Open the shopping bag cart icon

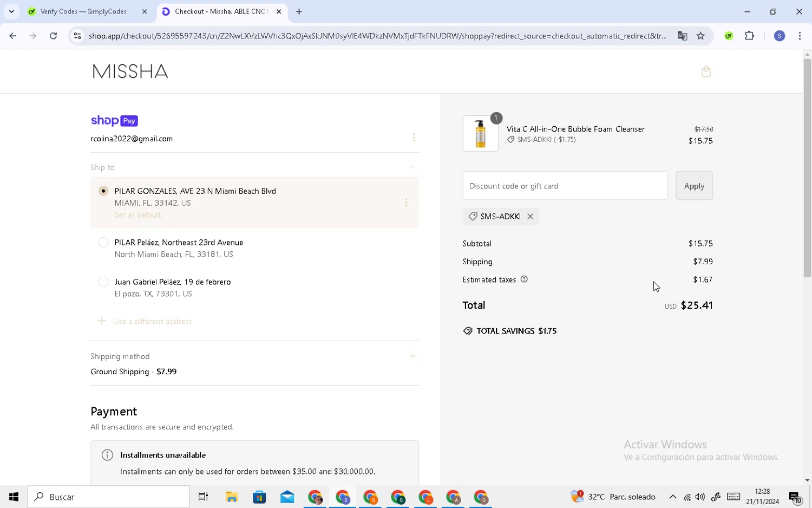[706, 71]
